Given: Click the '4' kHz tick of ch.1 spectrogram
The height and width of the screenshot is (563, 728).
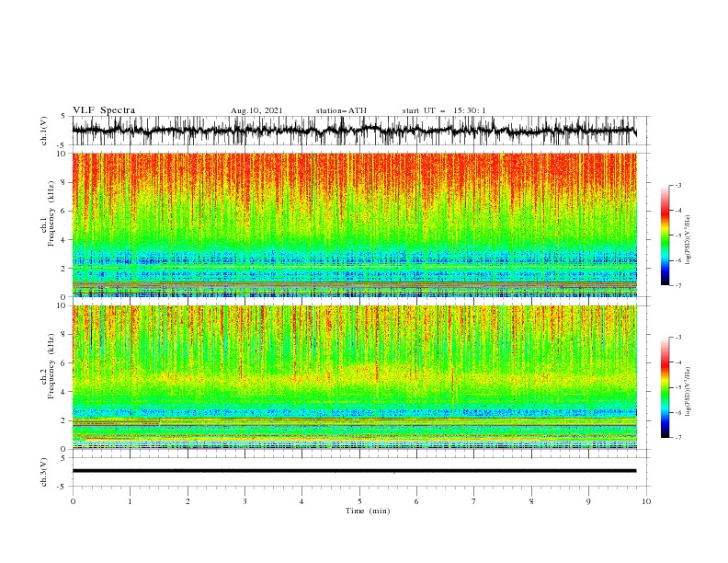Looking at the screenshot, I should 65,240.
